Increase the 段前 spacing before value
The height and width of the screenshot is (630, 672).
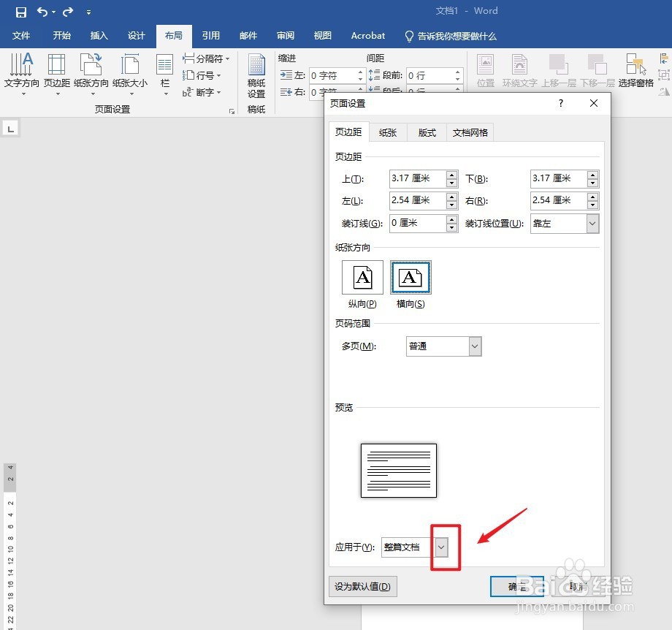458,72
